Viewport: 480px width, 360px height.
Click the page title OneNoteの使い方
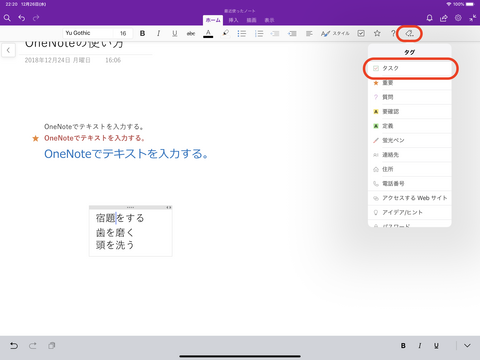tap(74, 45)
